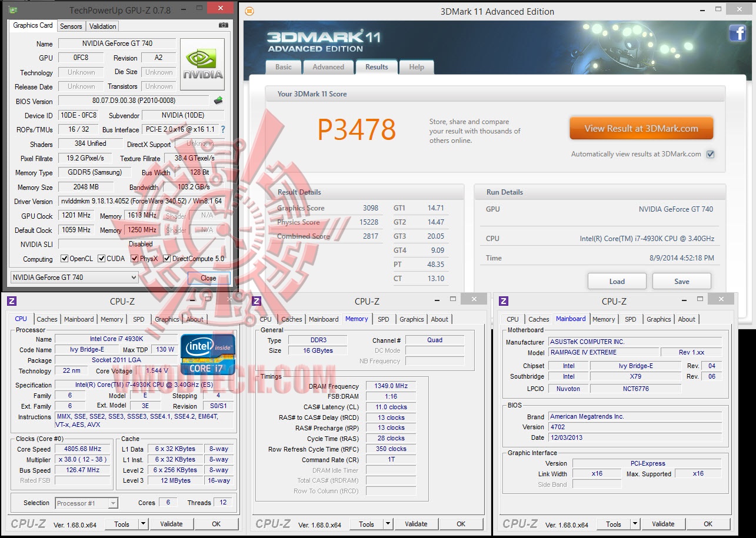756x538 pixels.
Task: Click motherboard model RAMPAGE IV EXTREME
Action: [x=602, y=352]
